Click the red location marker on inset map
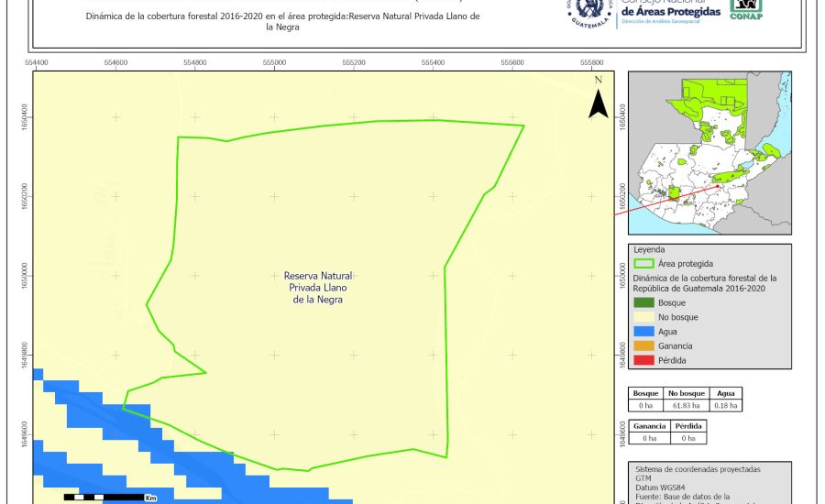This screenshot has height=504, width=825. coord(718,187)
